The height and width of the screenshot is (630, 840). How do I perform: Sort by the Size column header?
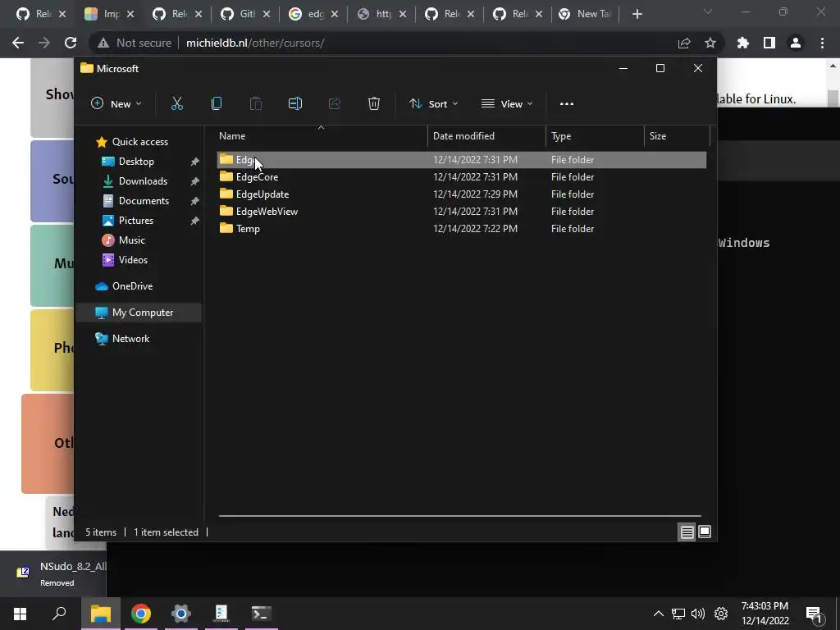pos(677,136)
